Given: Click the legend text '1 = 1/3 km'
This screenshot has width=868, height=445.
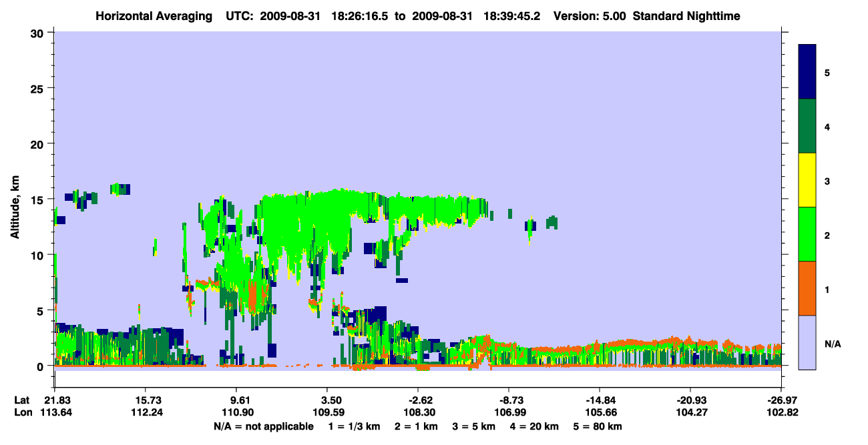Looking at the screenshot, I should point(354,426).
